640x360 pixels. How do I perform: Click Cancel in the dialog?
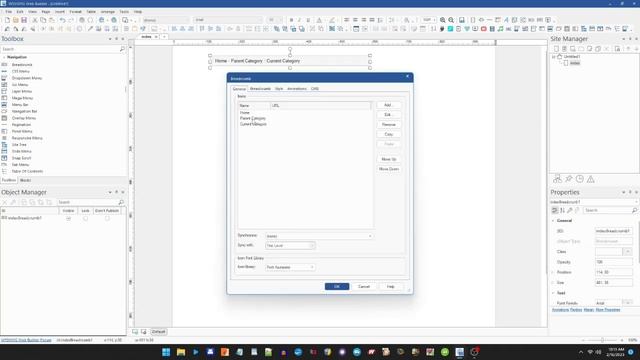click(x=364, y=287)
